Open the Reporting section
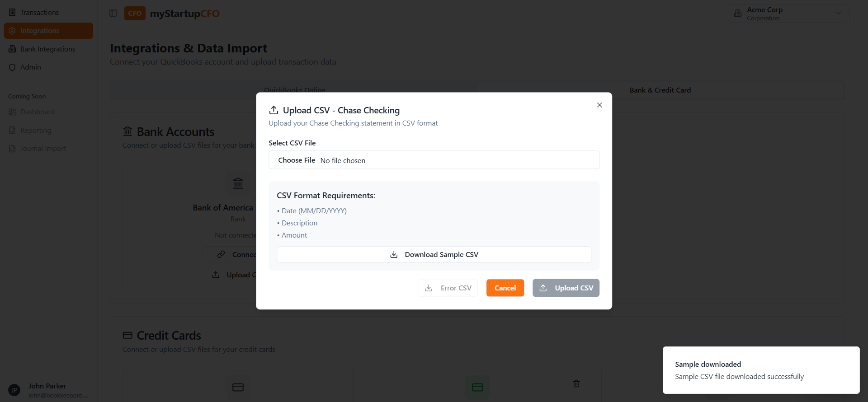The image size is (868, 402). tap(35, 130)
